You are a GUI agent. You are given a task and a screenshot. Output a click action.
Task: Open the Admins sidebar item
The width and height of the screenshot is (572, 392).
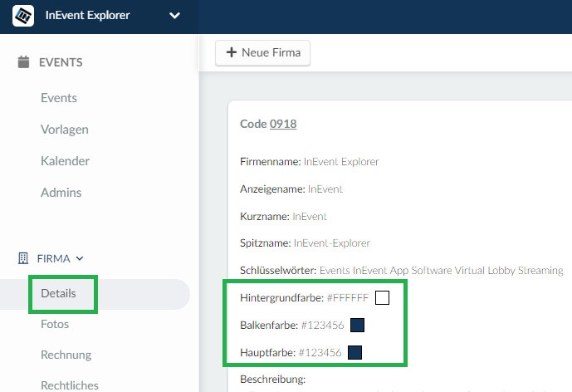pos(61,193)
